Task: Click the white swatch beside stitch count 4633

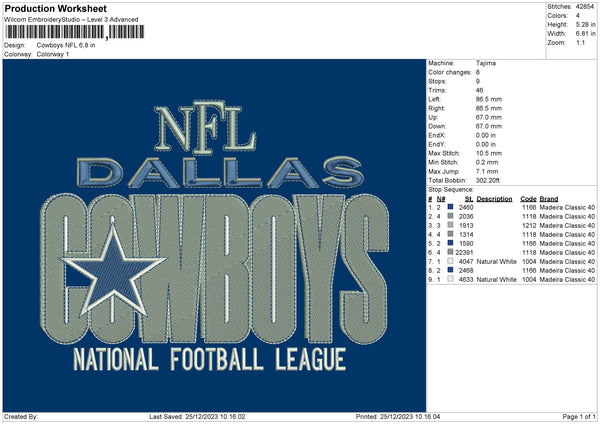Action: [450, 279]
